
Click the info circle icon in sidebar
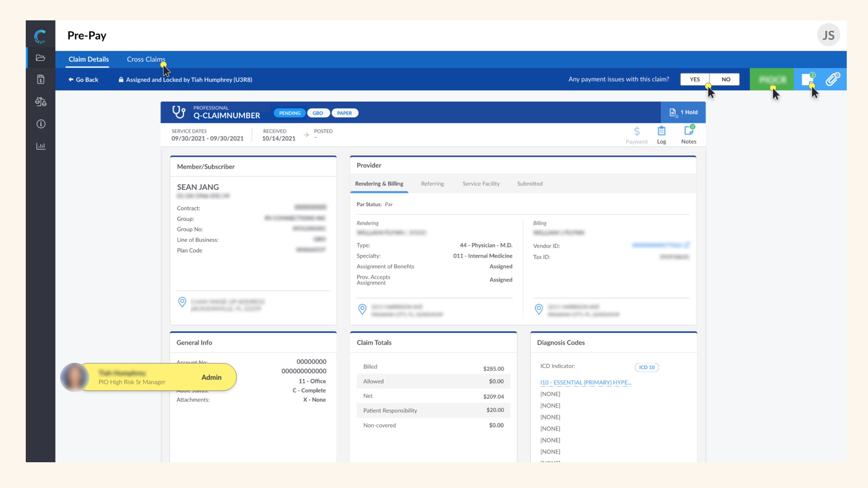tap(40, 124)
